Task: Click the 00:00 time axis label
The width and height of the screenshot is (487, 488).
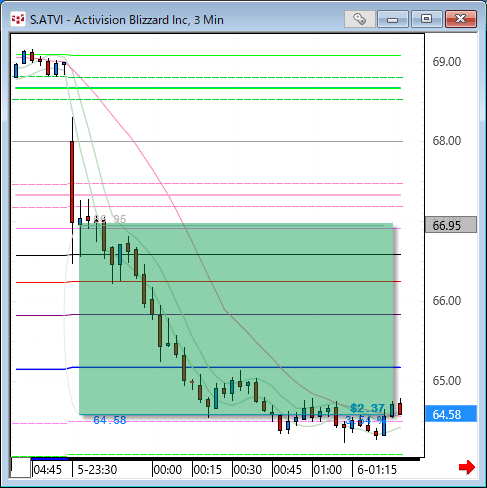Action: (x=168, y=470)
